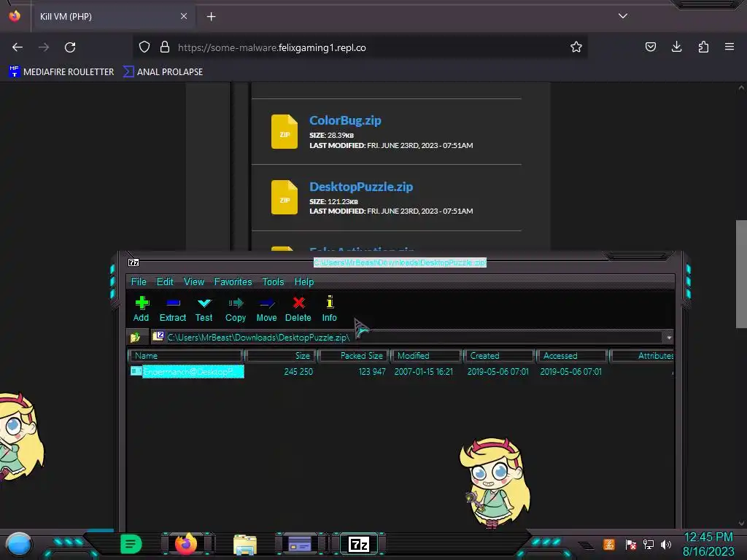This screenshot has width=747, height=560.
Task: Sort by Packed Size column header
Action: (354, 356)
